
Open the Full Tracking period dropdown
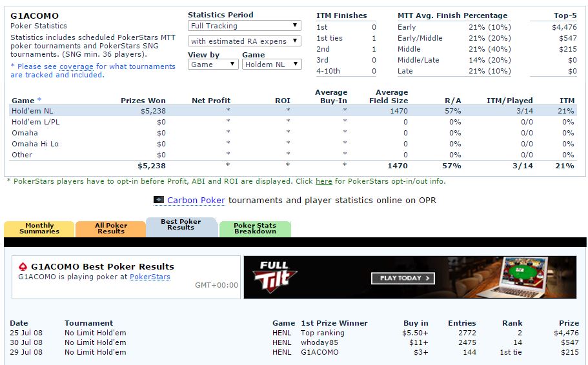(245, 26)
